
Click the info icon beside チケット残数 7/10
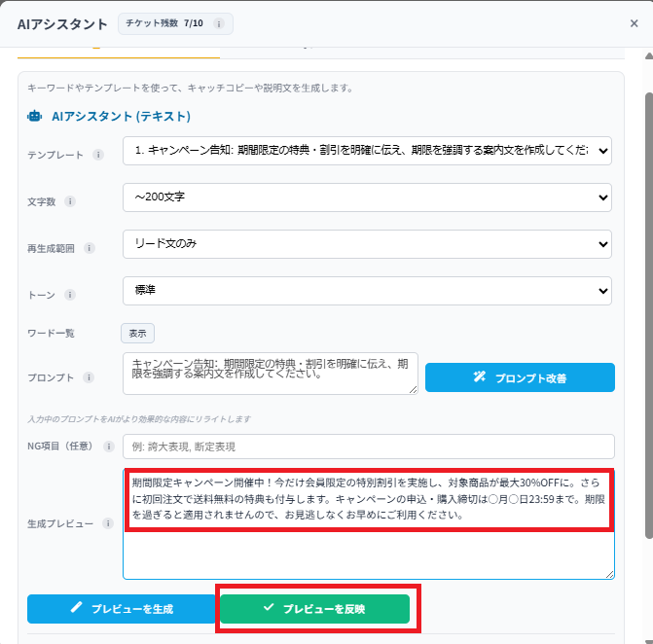[217, 24]
